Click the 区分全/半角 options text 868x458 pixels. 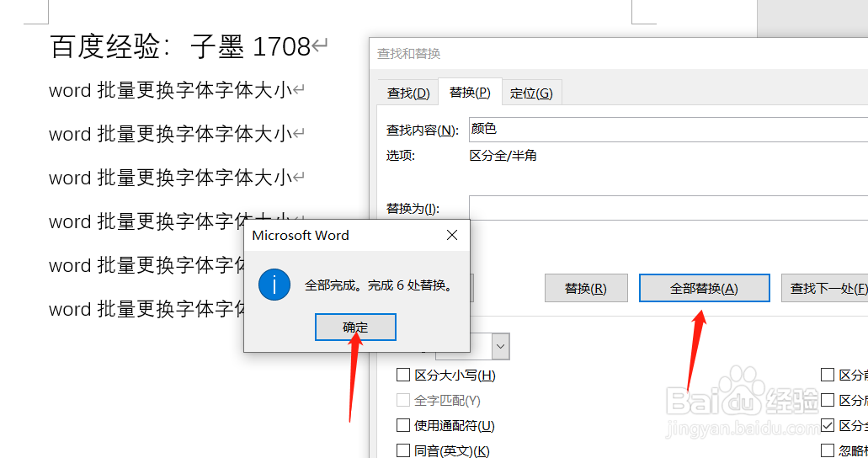click(x=503, y=156)
